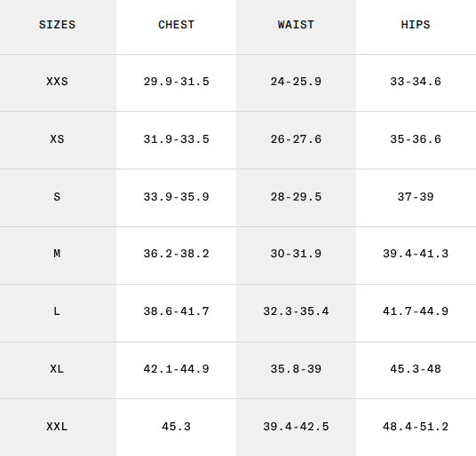The height and width of the screenshot is (456, 476).
Task: Click waist value 32.3-35.4
Action: pyautogui.click(x=296, y=311)
